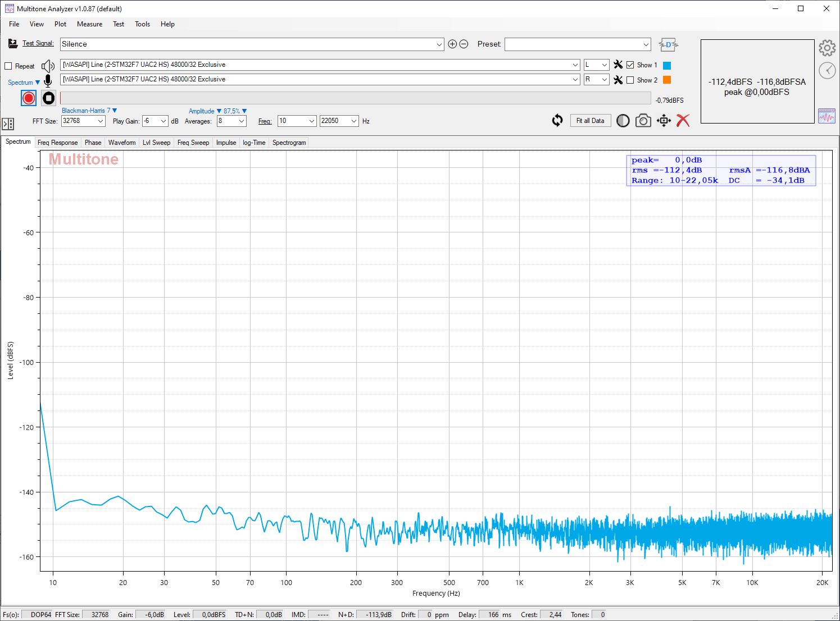Click the waveform thumbnail icon at right
Viewport: 840px width, 621px height.
827,116
